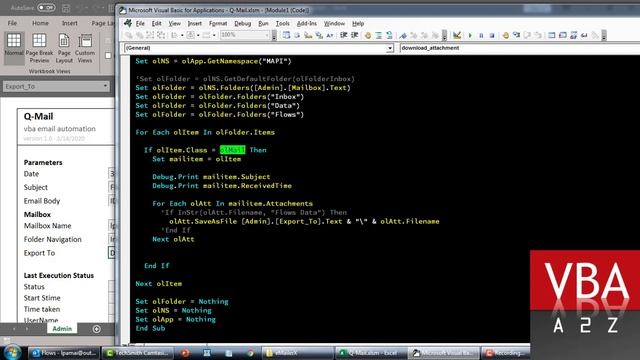The width and height of the screenshot is (640, 360).
Task: Click the Run Sub play button in VBA toolbar
Action: [470, 36]
